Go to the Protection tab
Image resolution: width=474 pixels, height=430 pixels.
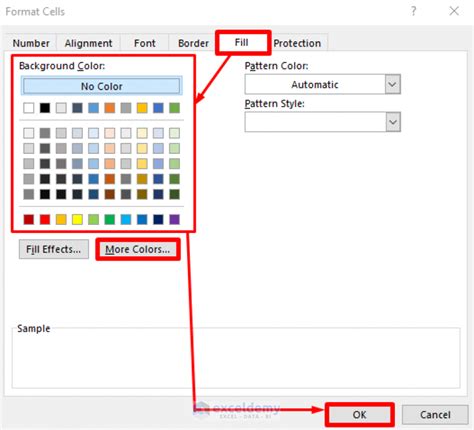(x=297, y=43)
